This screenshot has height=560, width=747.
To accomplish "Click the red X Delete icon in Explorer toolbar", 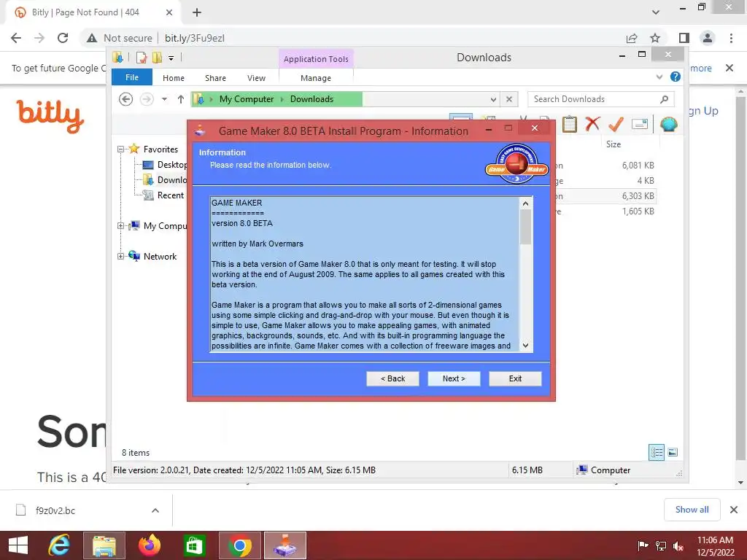I will (592, 124).
